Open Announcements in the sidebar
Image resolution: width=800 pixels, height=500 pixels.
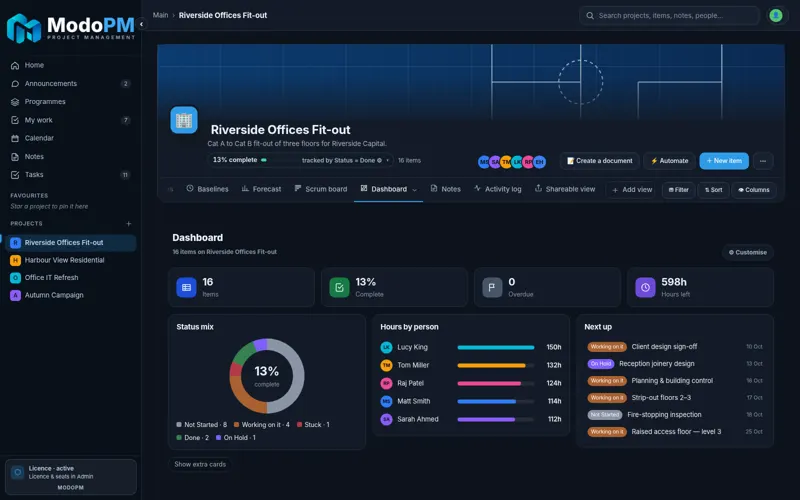pos(70,84)
